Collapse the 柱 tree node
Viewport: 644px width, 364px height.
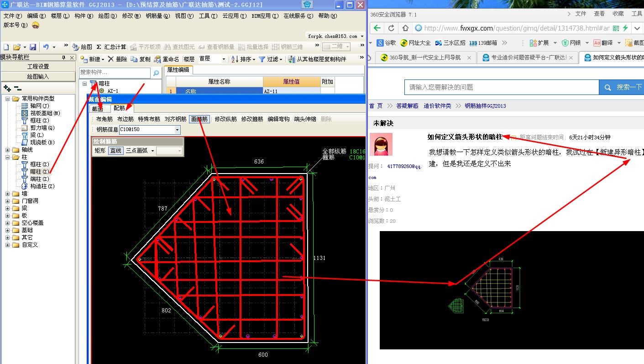(x=8, y=157)
